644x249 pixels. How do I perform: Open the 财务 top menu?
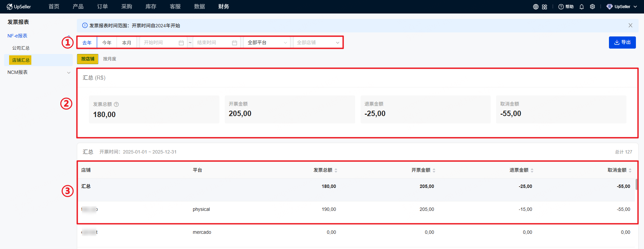coord(223,7)
